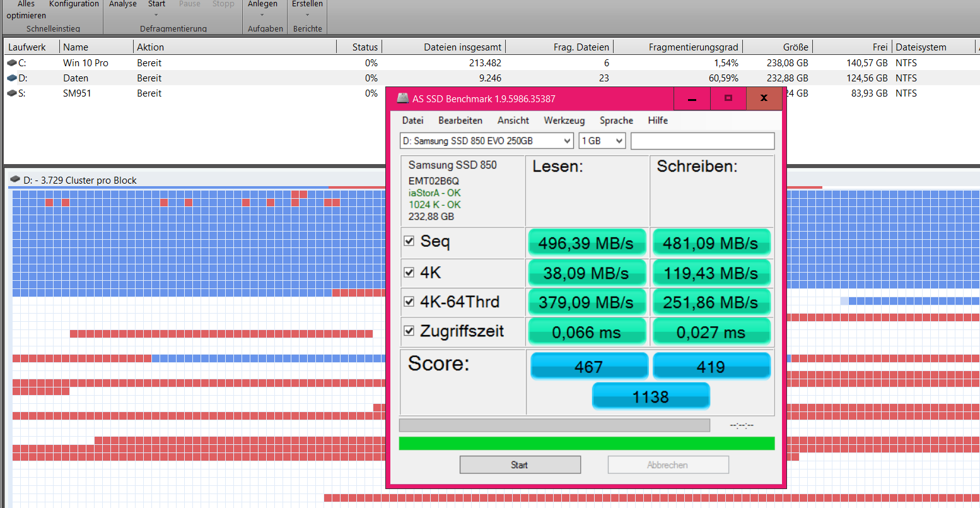Click the empty text field beside the 1 GB dropdown
The image size is (980, 508).
click(x=703, y=141)
